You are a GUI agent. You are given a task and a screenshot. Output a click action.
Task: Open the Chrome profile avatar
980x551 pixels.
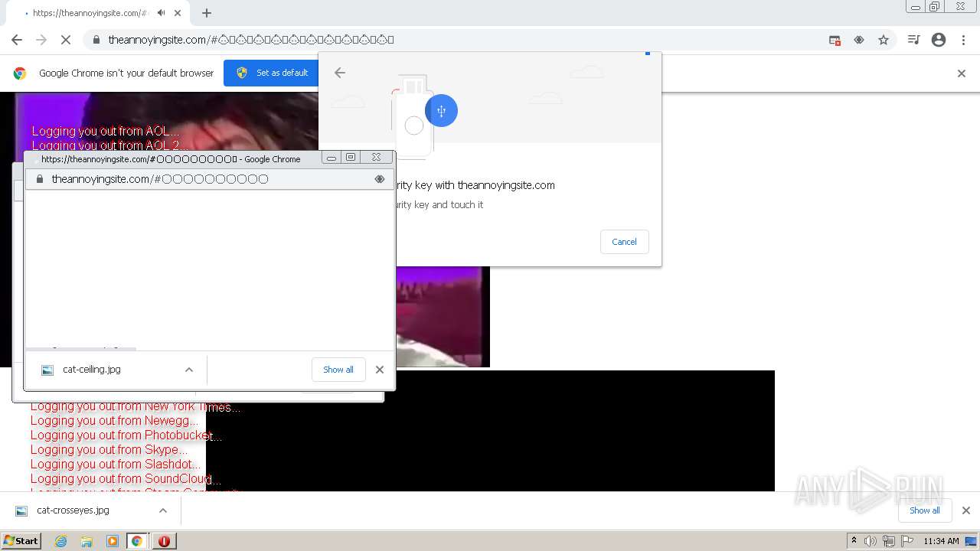(939, 40)
